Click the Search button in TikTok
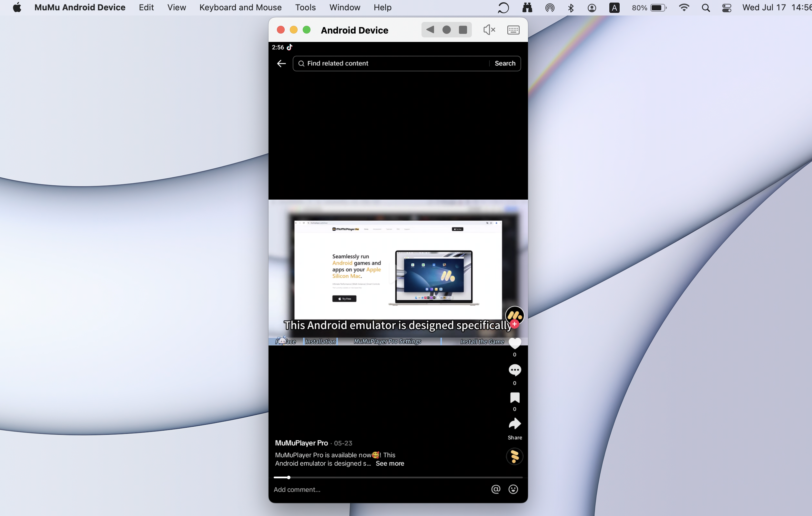Screen dimensions: 812x516 (x=504, y=63)
